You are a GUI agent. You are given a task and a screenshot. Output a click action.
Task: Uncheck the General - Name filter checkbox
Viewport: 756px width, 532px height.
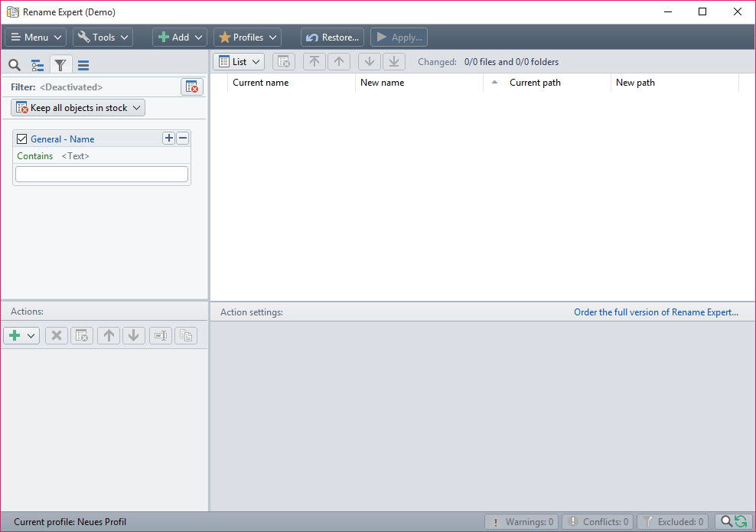point(21,139)
